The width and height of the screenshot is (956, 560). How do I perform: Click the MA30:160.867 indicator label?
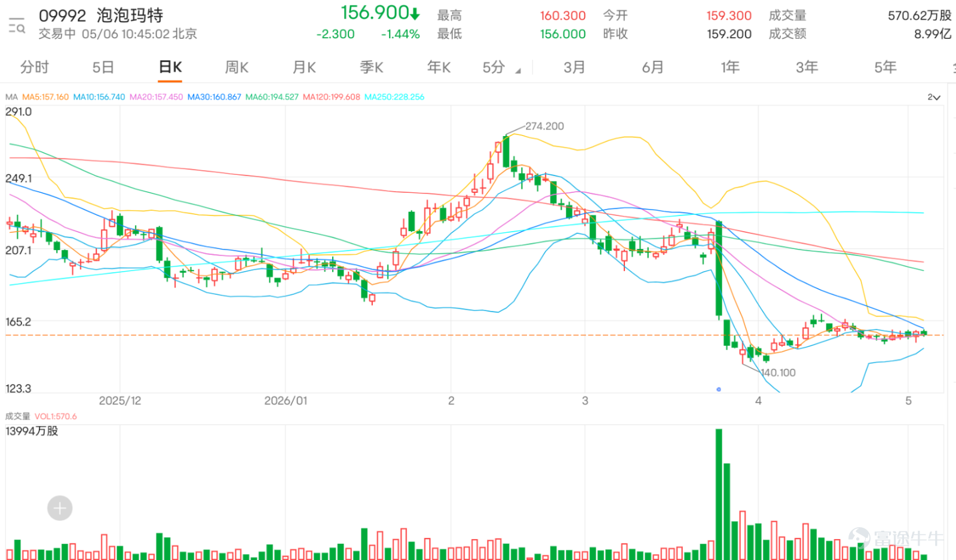coord(214,97)
